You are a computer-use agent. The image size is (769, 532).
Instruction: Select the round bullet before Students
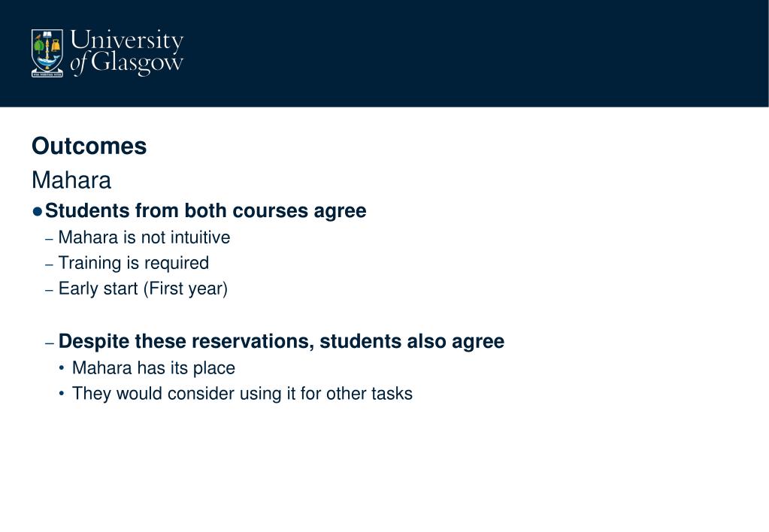pos(38,211)
